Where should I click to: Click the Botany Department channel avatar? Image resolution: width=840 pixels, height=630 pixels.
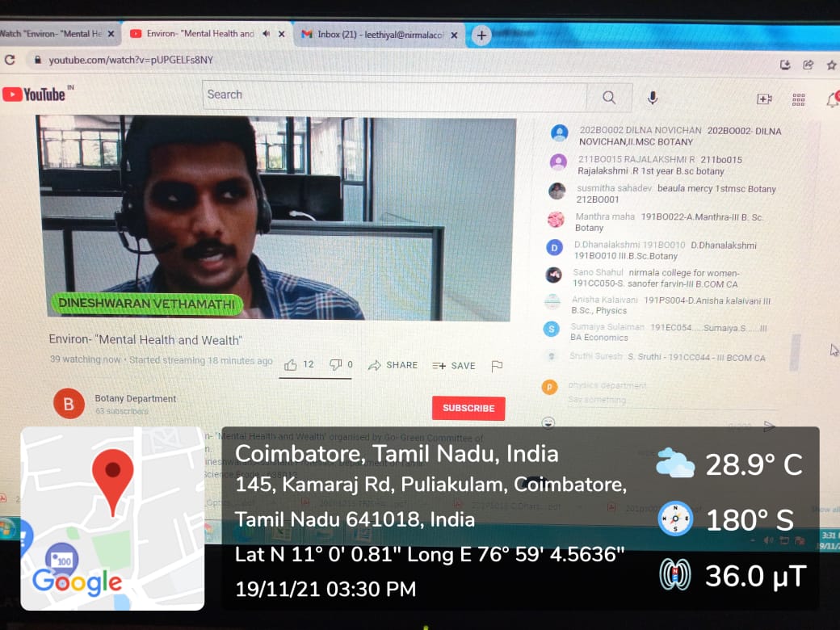(69, 404)
